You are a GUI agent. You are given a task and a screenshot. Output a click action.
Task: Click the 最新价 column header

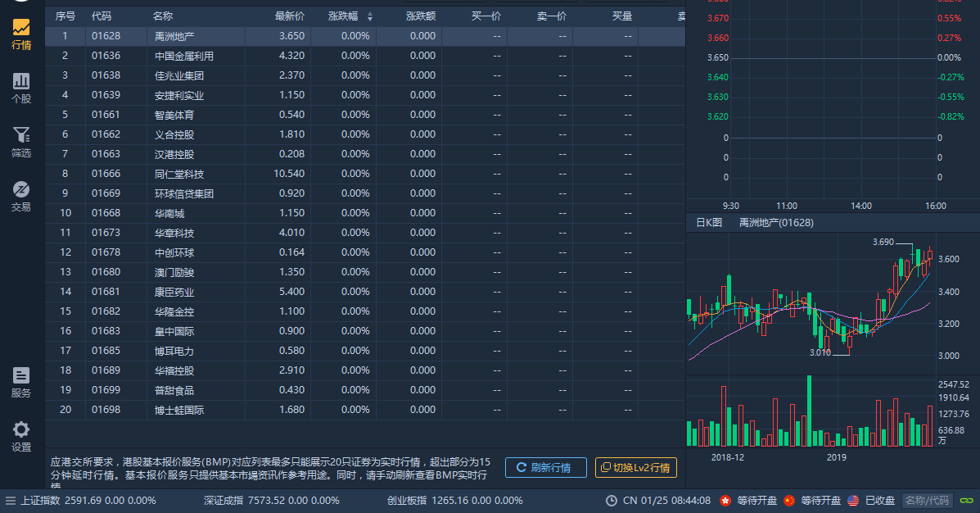289,16
